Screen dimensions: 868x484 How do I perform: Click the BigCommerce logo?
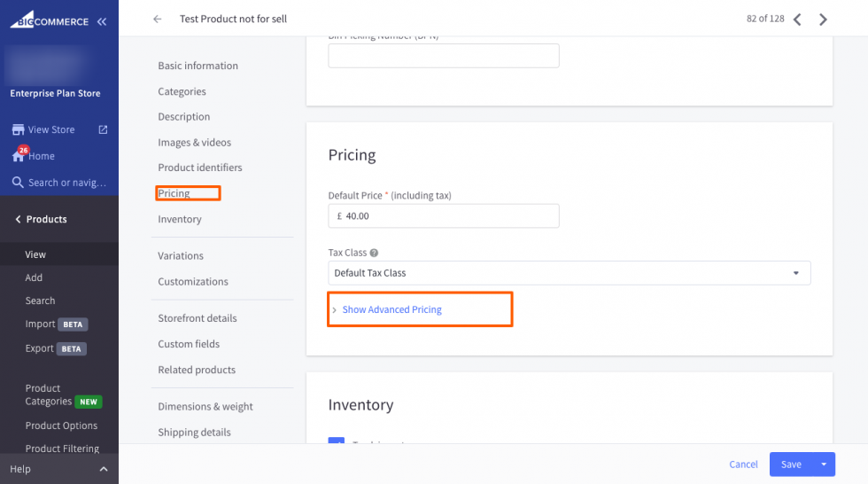pyautogui.click(x=50, y=21)
